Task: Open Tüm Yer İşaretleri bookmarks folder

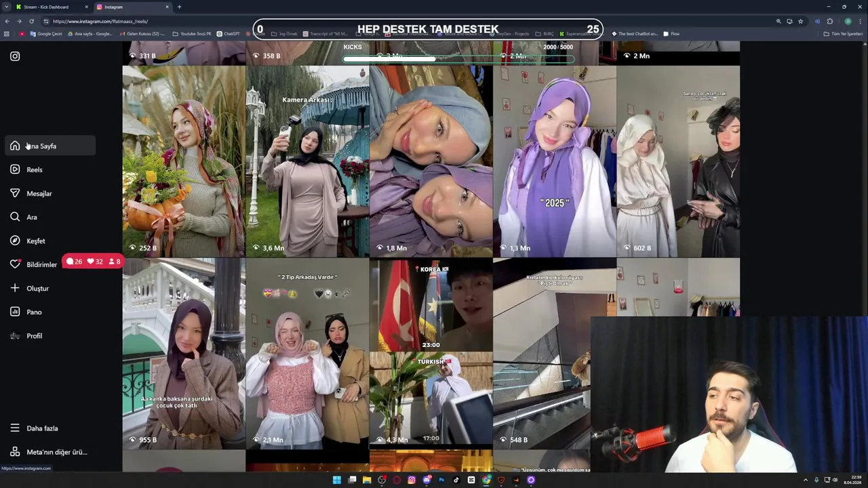Action: click(x=843, y=34)
